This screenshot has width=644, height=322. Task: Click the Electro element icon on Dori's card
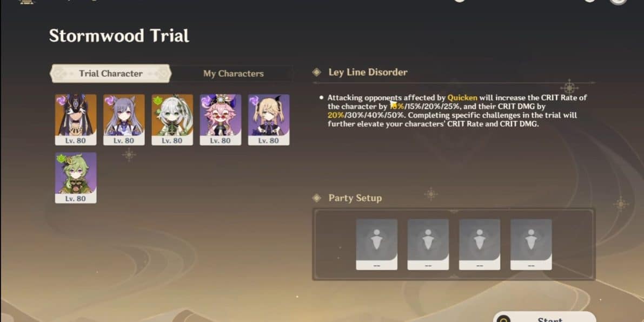(x=205, y=100)
